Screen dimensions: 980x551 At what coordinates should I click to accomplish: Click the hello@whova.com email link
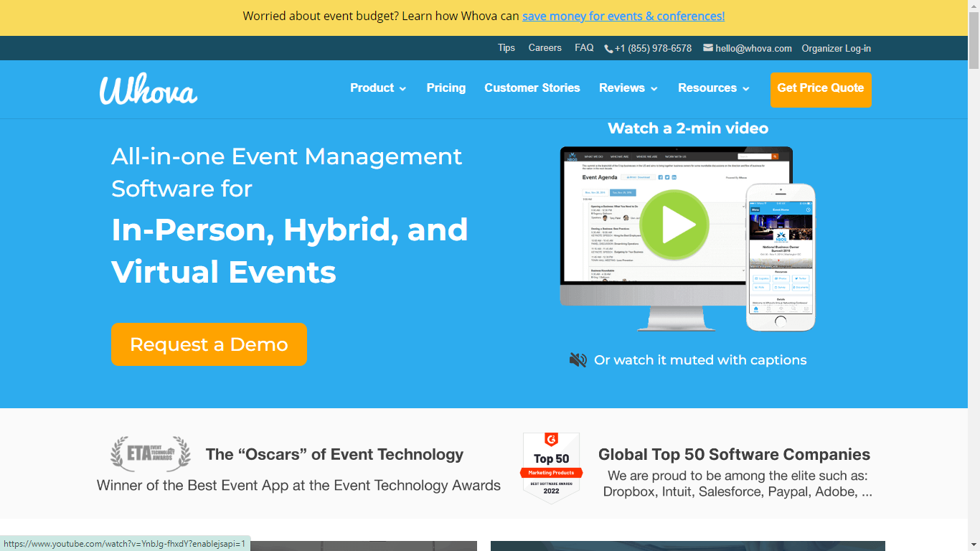[x=753, y=49]
